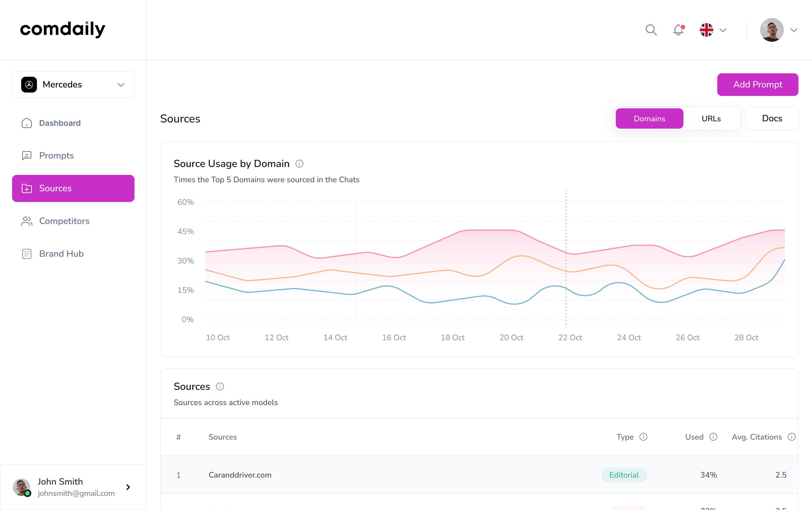
Task: Click the Add Prompt button
Action: pos(757,84)
